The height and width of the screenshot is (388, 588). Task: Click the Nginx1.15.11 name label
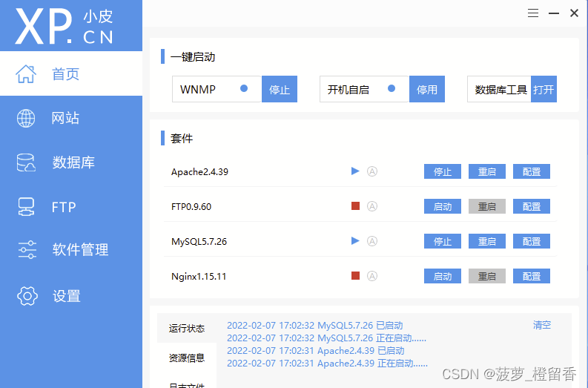pos(199,277)
